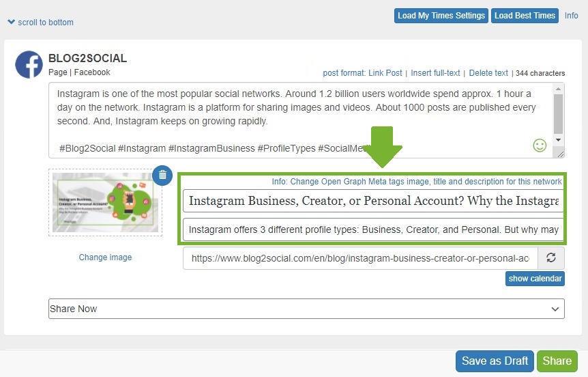Viewport: 588px width, 377px height.
Task: Click the trash icon to delete the image
Action: [162, 175]
